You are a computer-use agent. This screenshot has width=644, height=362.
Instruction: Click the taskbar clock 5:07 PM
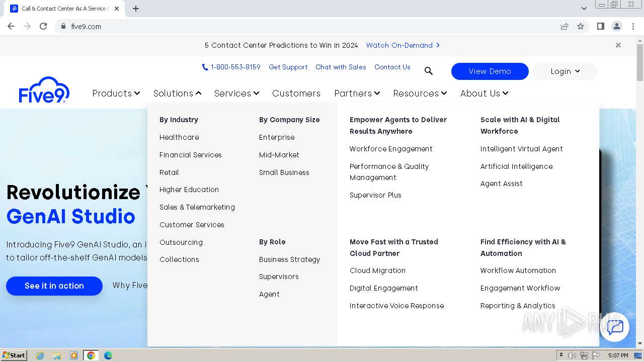618,355
